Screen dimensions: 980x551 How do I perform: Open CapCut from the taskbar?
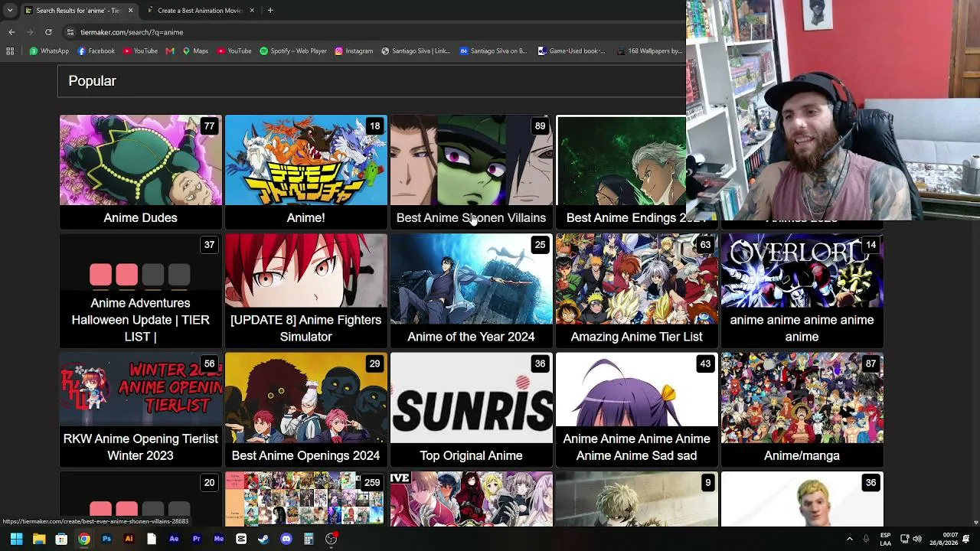(x=241, y=539)
